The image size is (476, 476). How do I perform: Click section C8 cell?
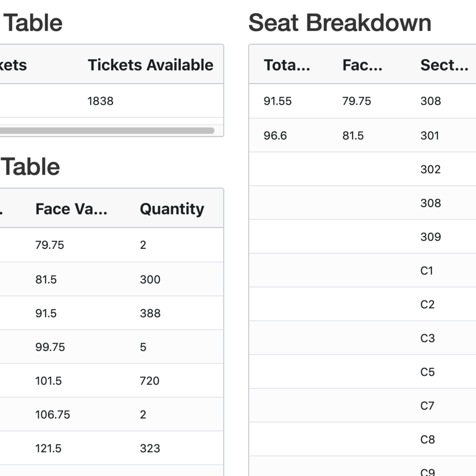(x=427, y=440)
